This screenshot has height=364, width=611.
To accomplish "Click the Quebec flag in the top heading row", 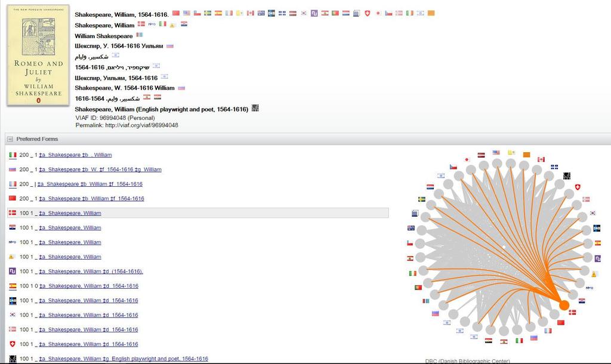I will tap(282, 13).
